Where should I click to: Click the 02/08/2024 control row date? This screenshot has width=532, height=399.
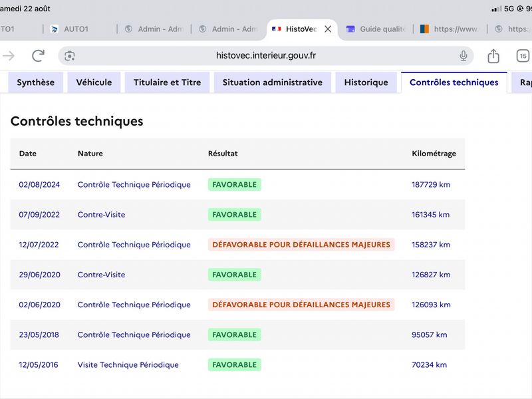tap(39, 185)
